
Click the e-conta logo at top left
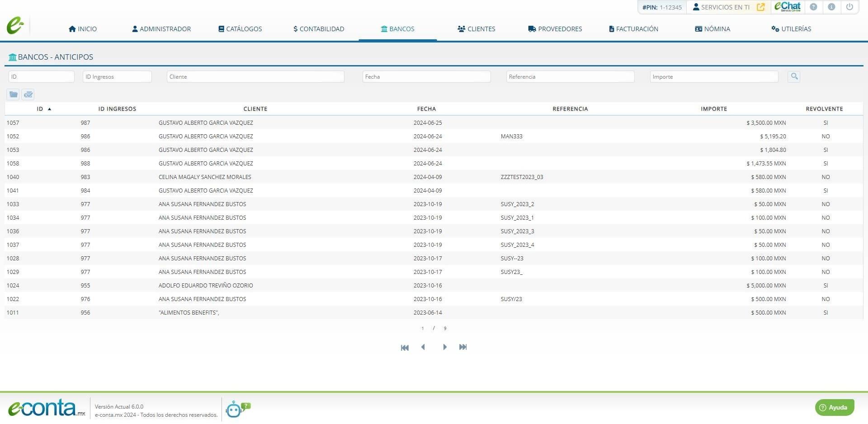click(15, 26)
